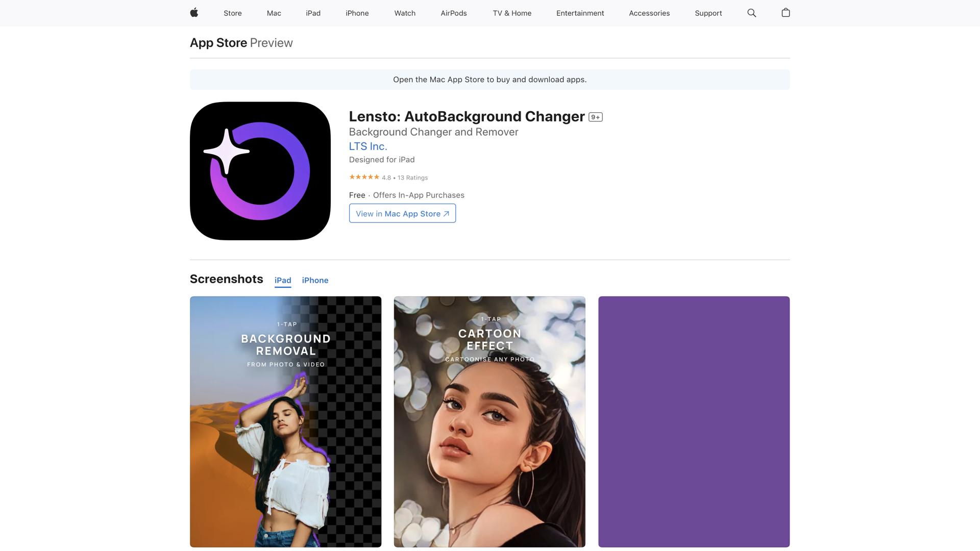
Task: Select the iPad screenshots tab
Action: point(283,280)
